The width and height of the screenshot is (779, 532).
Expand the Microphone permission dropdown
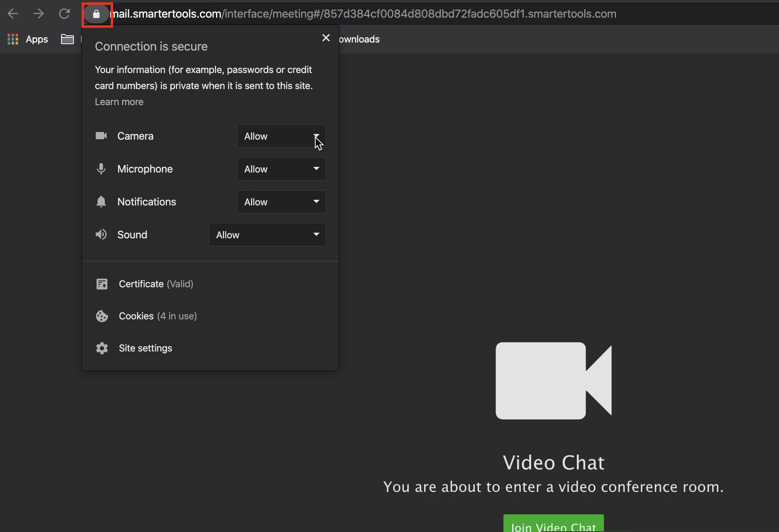pyautogui.click(x=281, y=169)
